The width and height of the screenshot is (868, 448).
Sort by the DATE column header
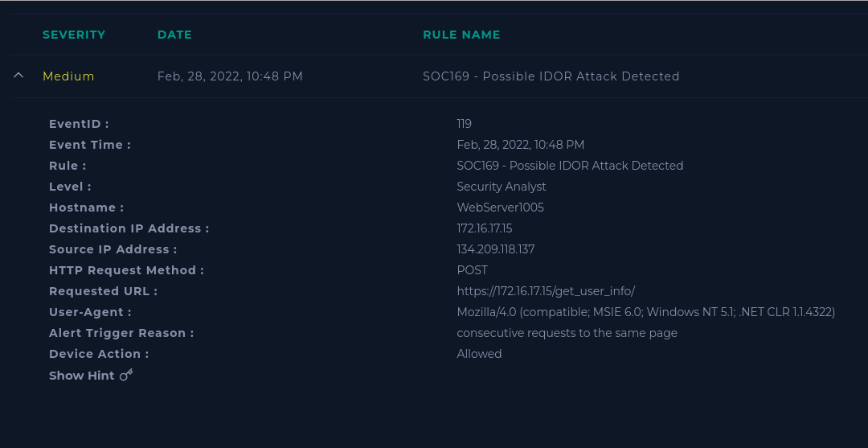[x=174, y=35]
